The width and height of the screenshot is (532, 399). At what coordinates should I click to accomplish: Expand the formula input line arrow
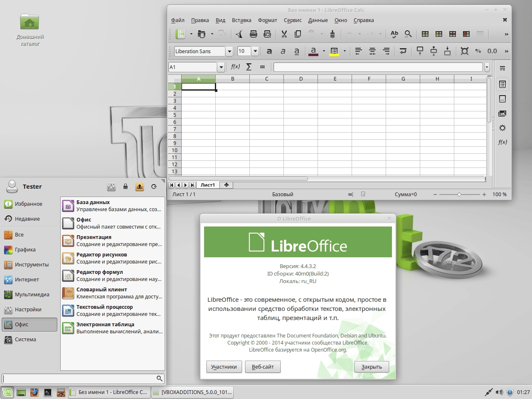(487, 67)
